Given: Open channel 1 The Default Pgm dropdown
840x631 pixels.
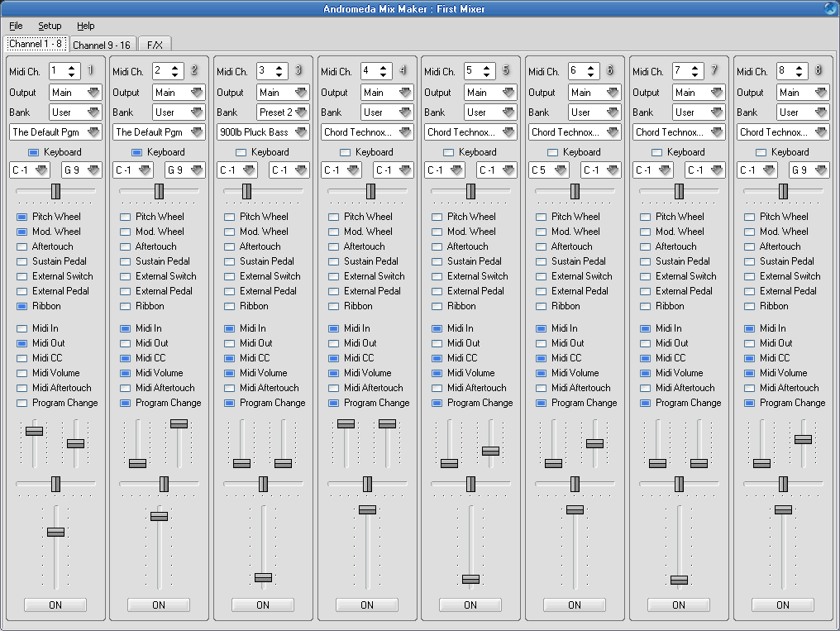Looking at the screenshot, I should pos(55,131).
